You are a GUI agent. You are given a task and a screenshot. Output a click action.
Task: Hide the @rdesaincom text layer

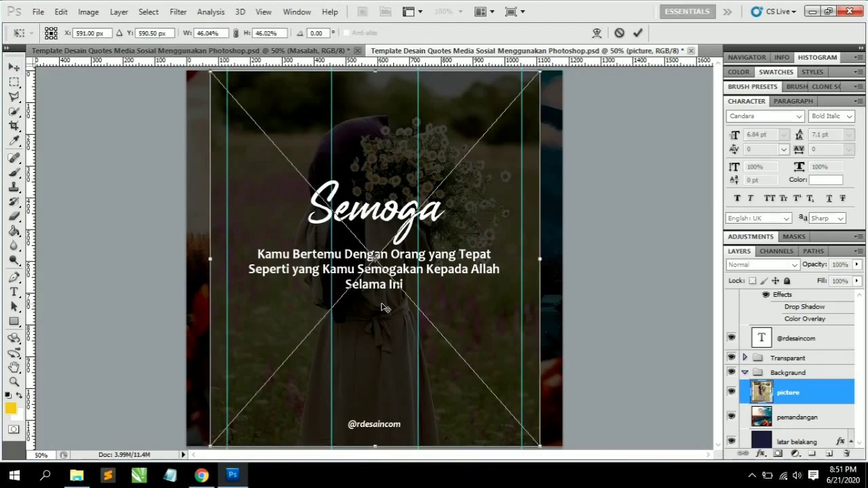tap(731, 338)
